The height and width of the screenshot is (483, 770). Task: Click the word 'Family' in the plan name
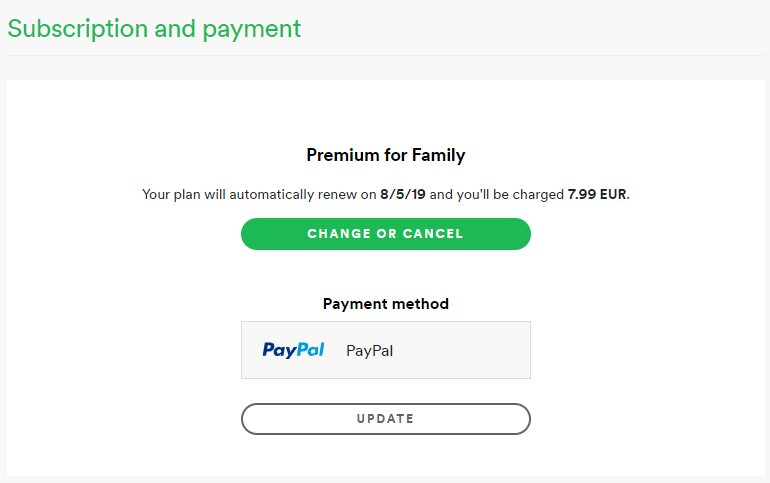[438, 155]
